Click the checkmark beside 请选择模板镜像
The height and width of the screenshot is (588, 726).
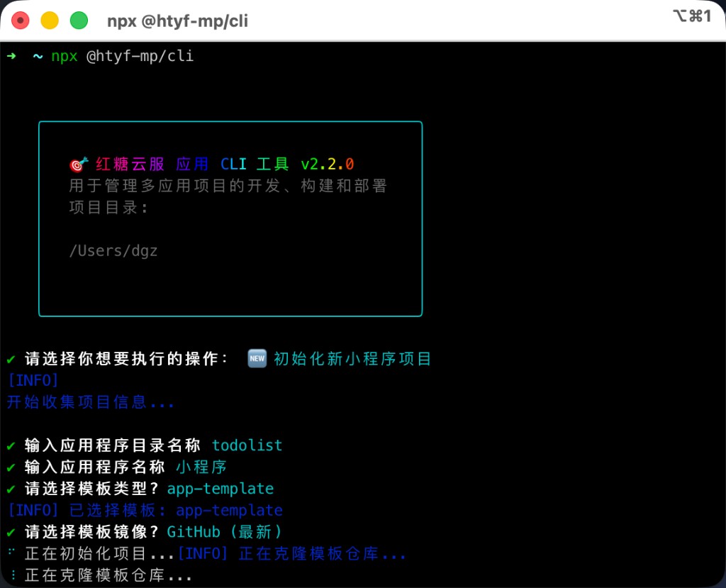[x=11, y=532]
